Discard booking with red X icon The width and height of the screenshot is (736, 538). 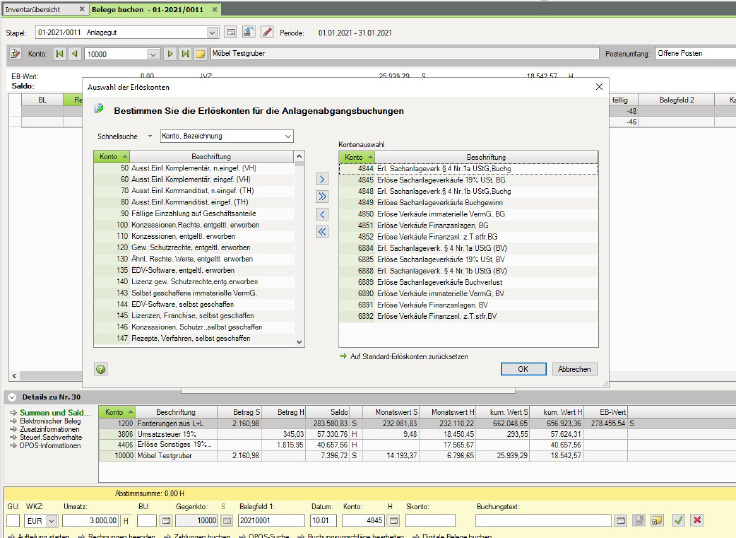tap(697, 520)
